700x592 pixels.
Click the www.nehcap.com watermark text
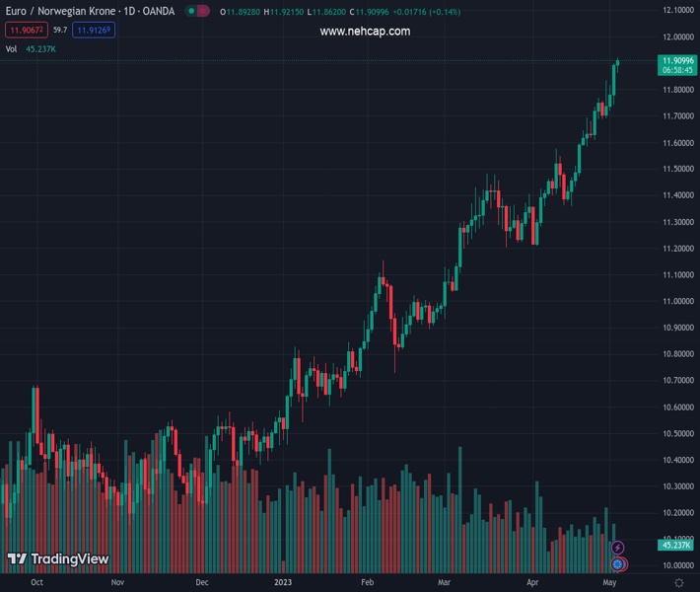coord(365,32)
